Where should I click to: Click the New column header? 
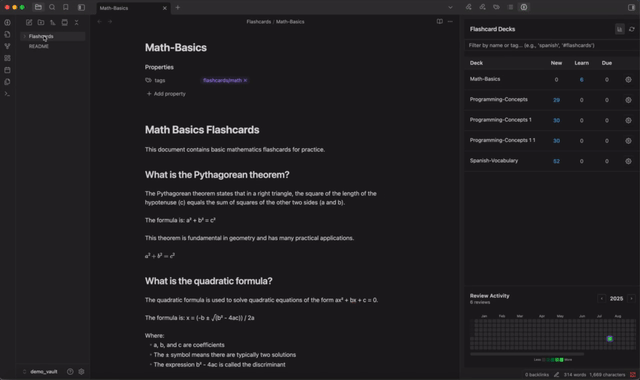coord(556,63)
